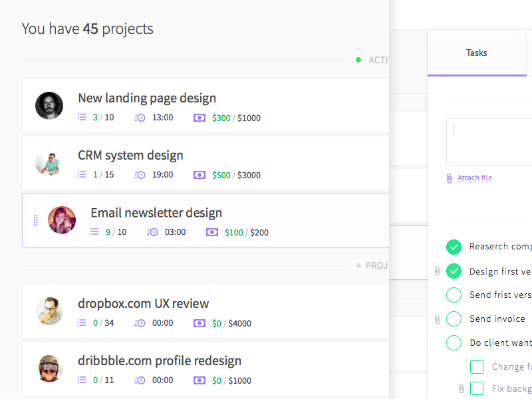Open the dribbble.com profile redesign project

point(160,360)
